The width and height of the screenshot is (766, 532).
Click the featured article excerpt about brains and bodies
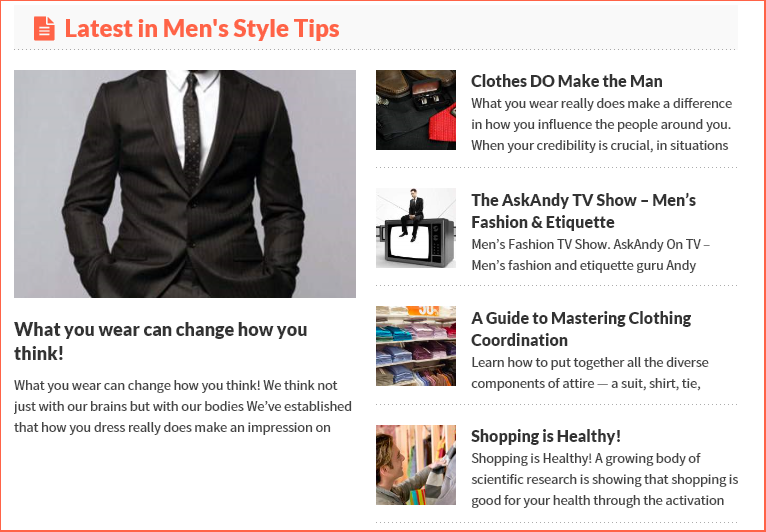click(183, 406)
